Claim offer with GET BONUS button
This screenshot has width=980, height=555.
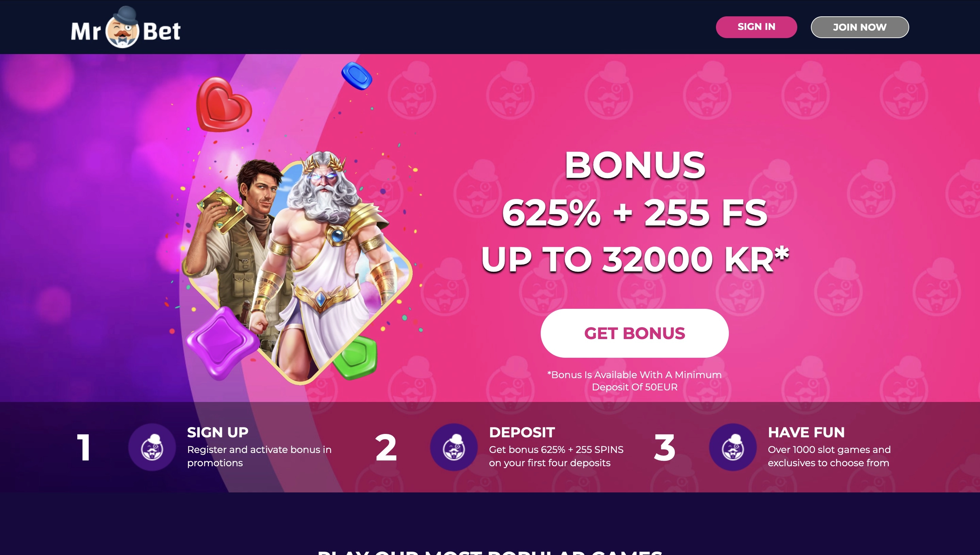[x=635, y=333]
